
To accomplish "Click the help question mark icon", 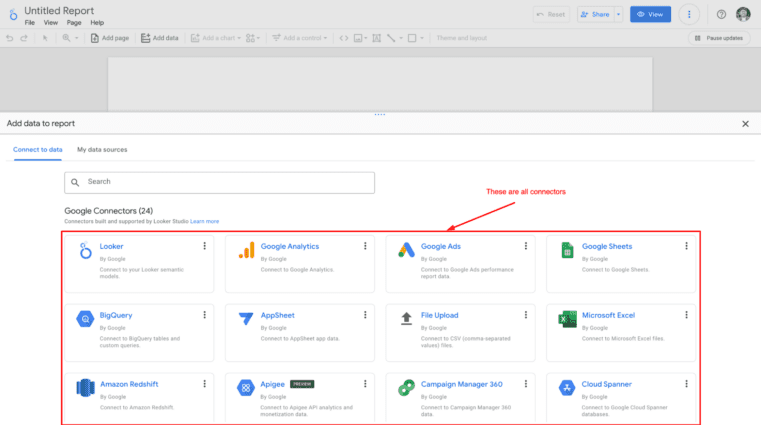I will 721,15.
